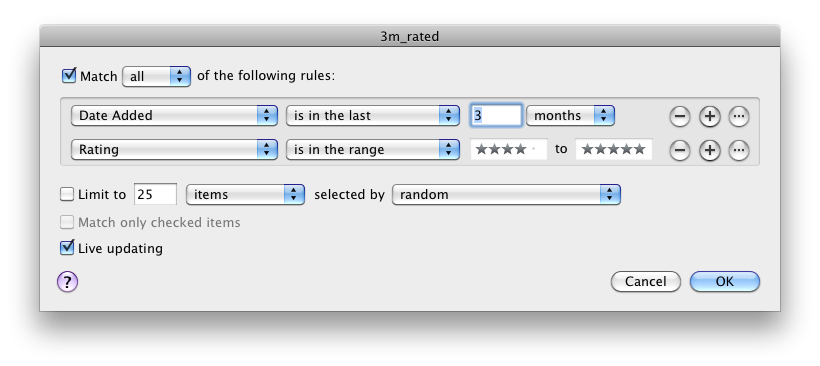Open the months unit dropdown
The width and height of the screenshot is (820, 366).
(570, 116)
